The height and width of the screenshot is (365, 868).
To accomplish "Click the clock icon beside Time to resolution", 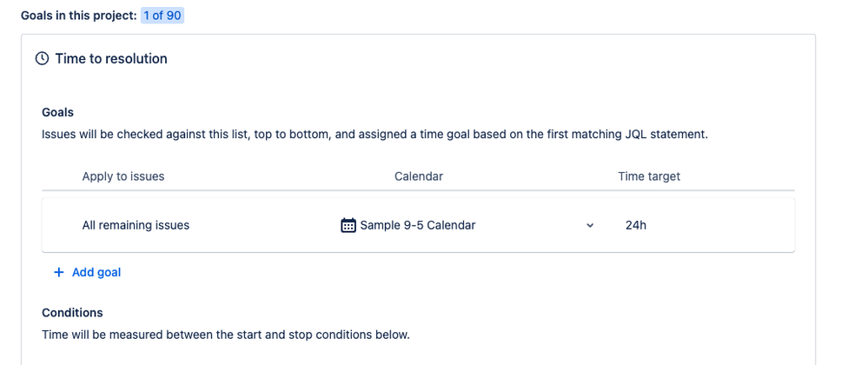I will 42,59.
